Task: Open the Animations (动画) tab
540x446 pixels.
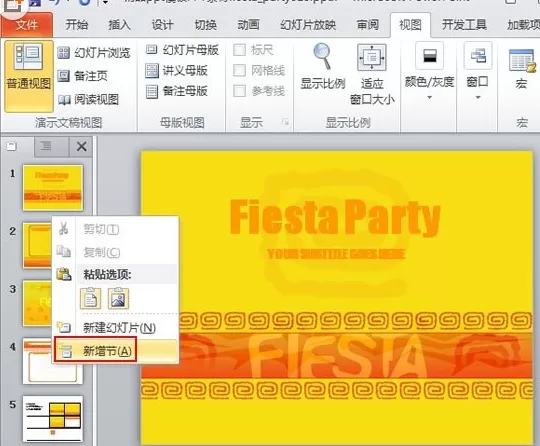Action: 248,25
